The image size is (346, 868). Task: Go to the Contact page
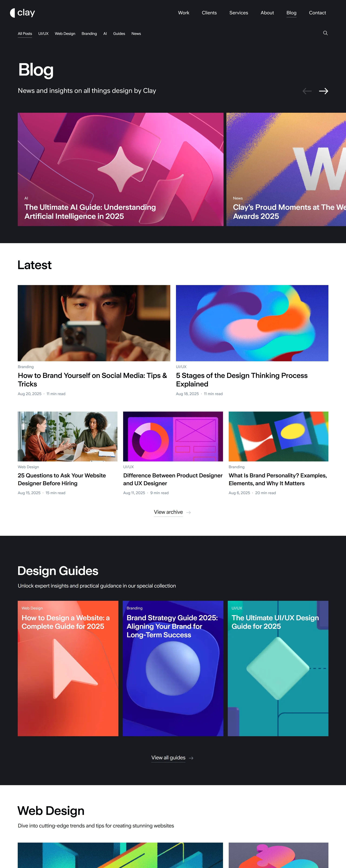click(x=317, y=13)
